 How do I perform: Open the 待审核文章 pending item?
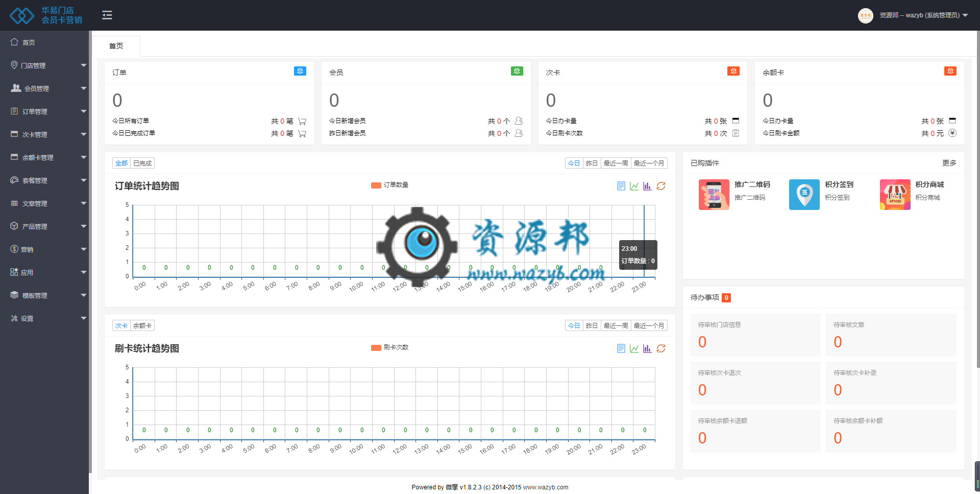[x=891, y=335]
